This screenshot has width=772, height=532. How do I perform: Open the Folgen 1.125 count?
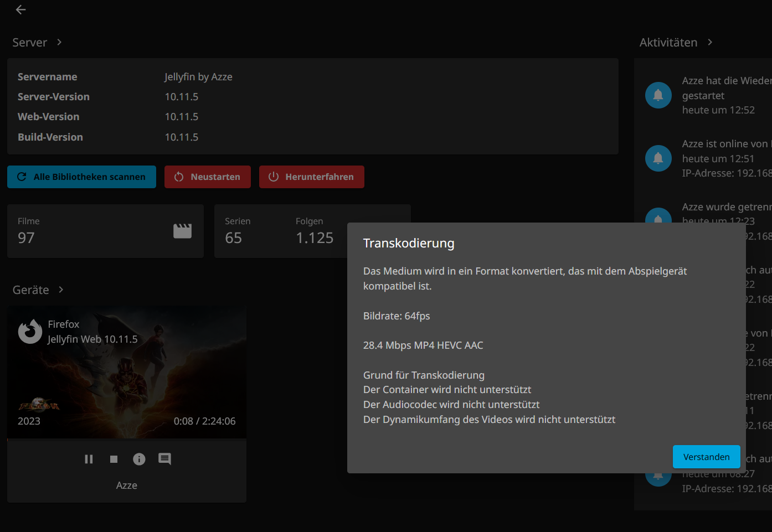[x=315, y=231]
